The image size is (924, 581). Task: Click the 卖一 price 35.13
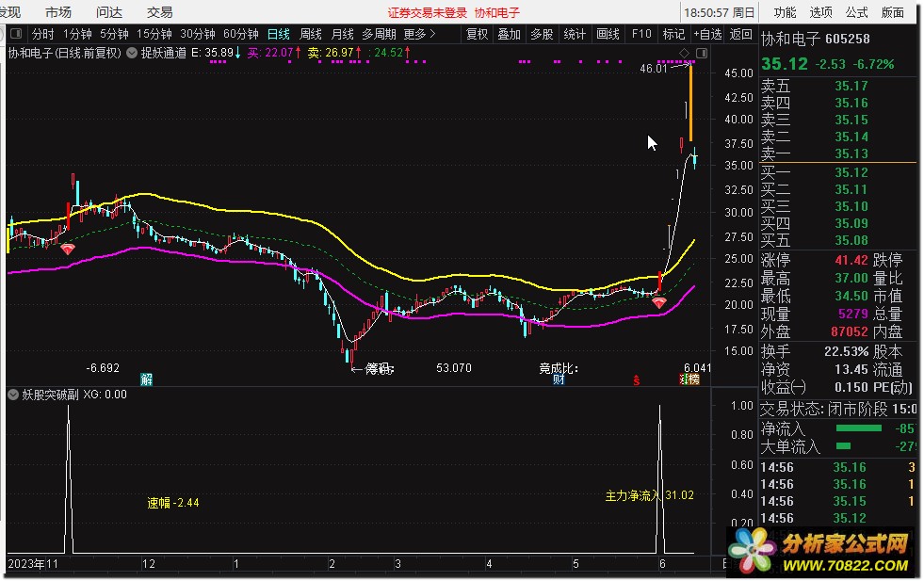(851, 153)
